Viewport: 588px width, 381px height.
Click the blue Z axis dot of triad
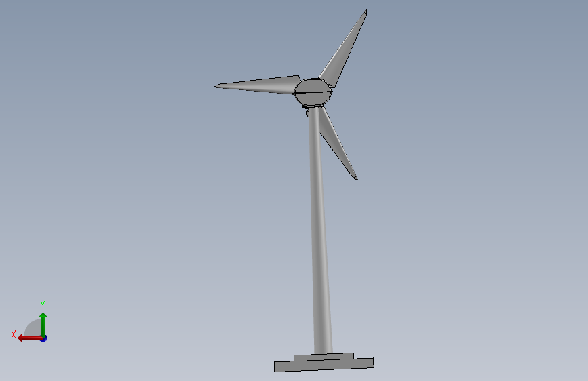44,339
